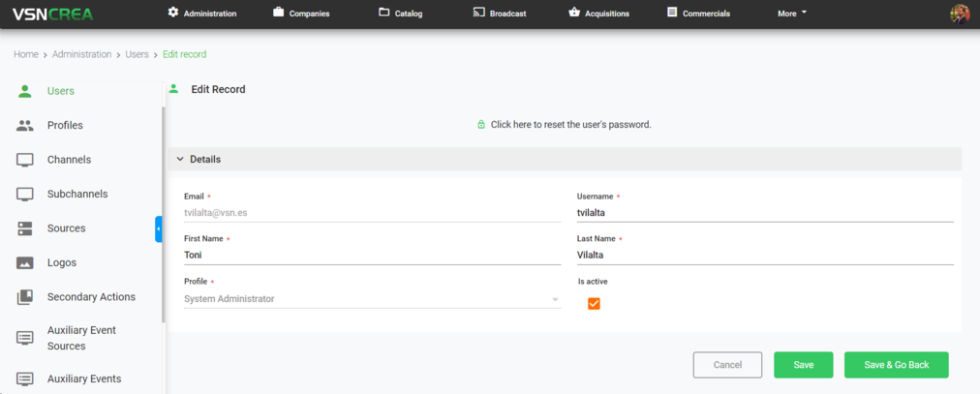Open the Logos image icon
980x394 pixels.
pyautogui.click(x=25, y=263)
